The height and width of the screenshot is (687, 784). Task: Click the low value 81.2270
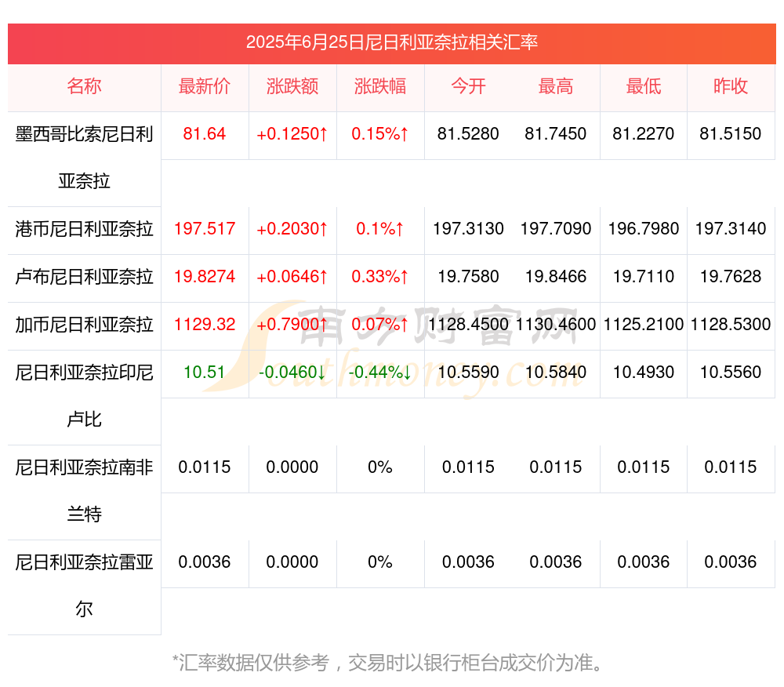[644, 134]
